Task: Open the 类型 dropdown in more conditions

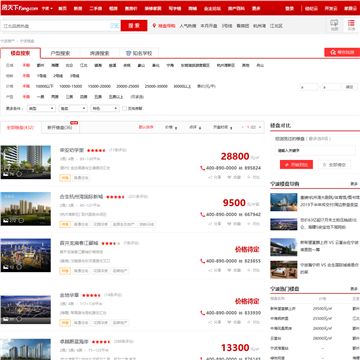Action: coord(41,108)
